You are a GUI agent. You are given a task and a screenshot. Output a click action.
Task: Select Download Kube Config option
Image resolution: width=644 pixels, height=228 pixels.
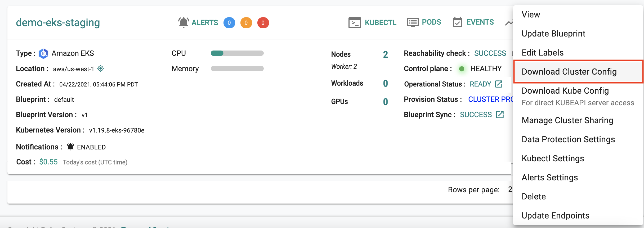click(x=578, y=96)
